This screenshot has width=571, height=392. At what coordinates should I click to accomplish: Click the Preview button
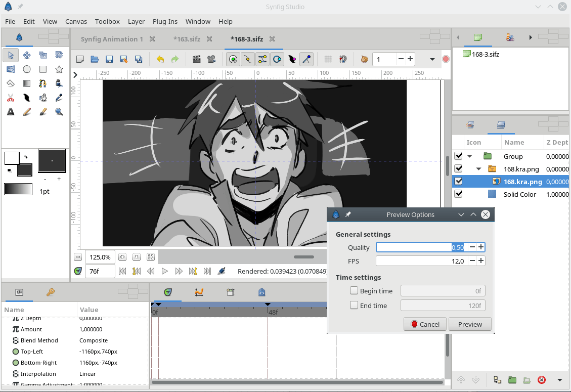point(470,324)
